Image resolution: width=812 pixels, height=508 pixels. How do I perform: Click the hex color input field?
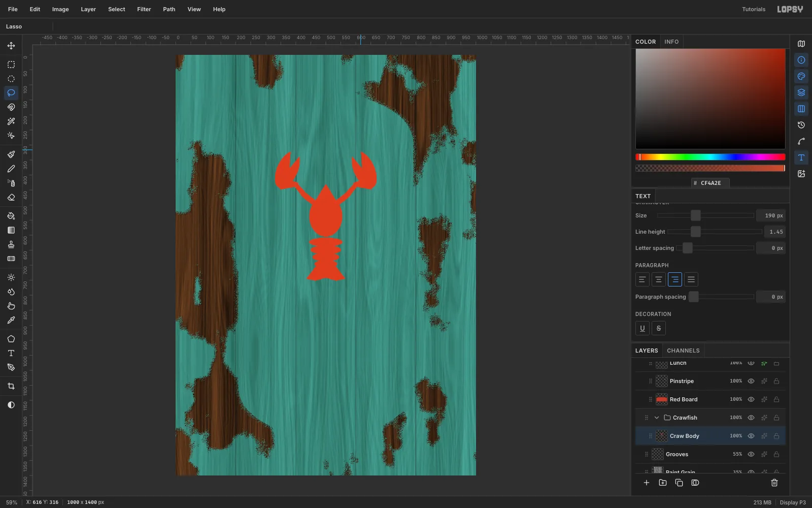click(710, 183)
